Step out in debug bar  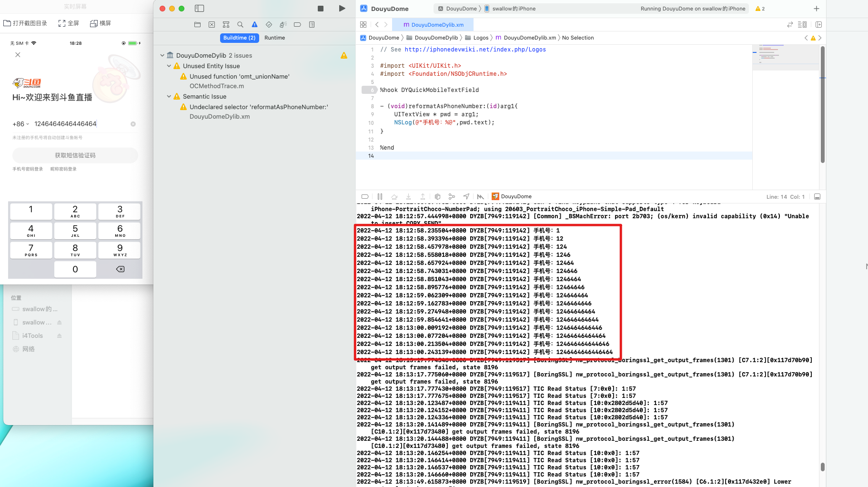423,196
